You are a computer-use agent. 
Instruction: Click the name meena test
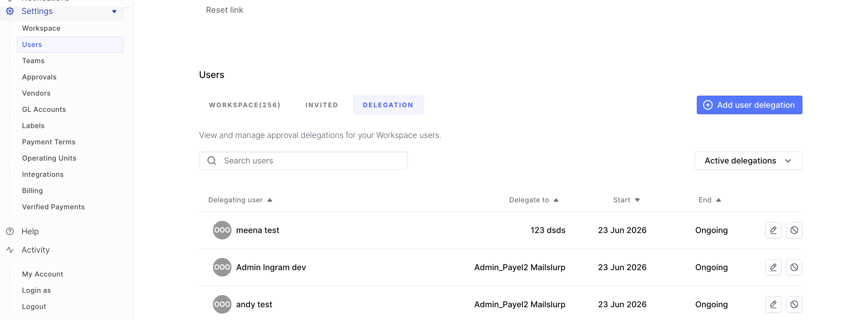(257, 230)
